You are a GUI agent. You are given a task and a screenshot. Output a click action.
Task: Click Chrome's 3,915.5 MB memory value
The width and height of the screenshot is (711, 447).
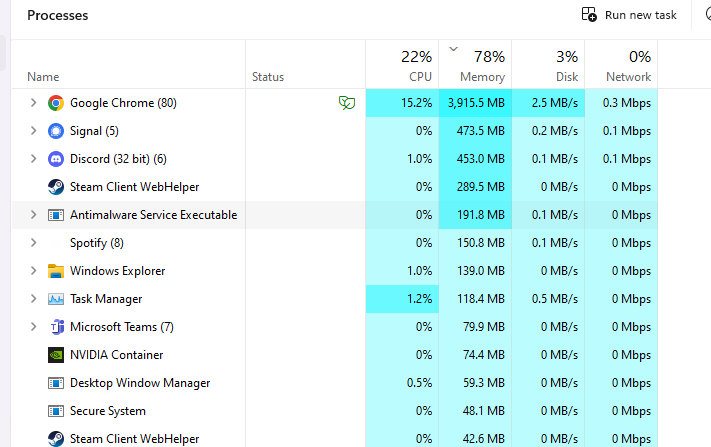(475, 103)
